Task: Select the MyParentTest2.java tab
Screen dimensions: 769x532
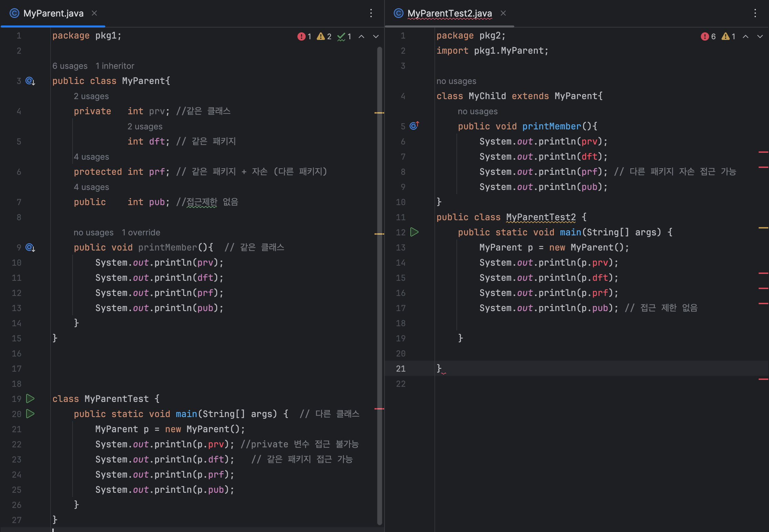Action: click(x=449, y=13)
